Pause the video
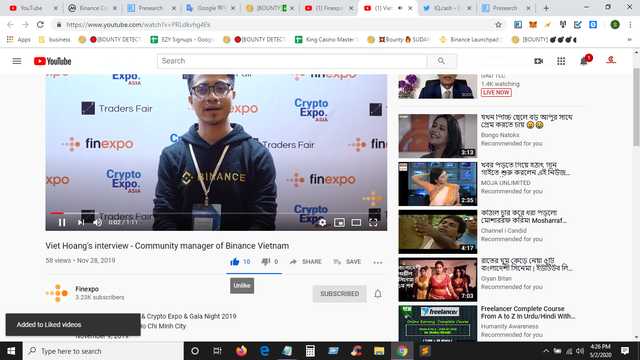640x360 pixels. 62,222
